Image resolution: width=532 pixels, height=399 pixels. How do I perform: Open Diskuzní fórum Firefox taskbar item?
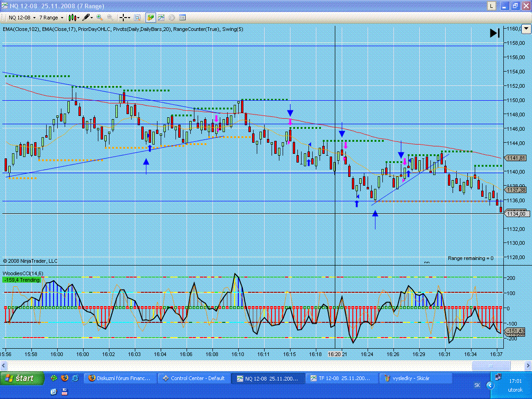[120, 378]
